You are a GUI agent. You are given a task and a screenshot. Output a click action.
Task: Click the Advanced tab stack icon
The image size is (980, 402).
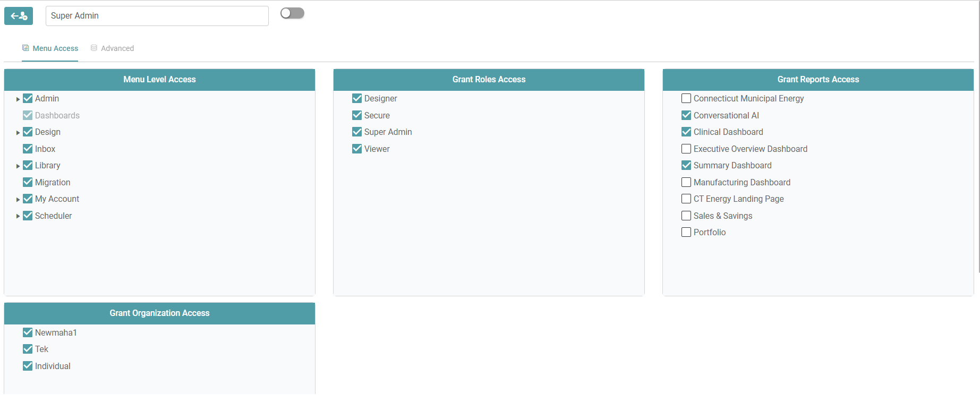[94, 48]
